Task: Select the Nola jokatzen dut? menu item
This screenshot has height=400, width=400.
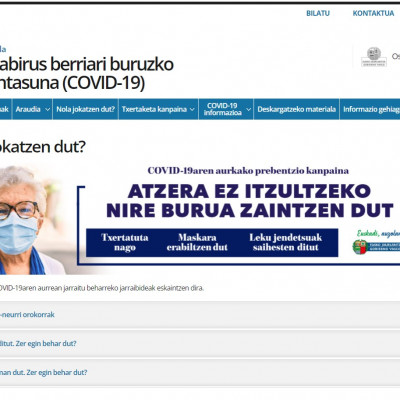Action: [x=85, y=109]
